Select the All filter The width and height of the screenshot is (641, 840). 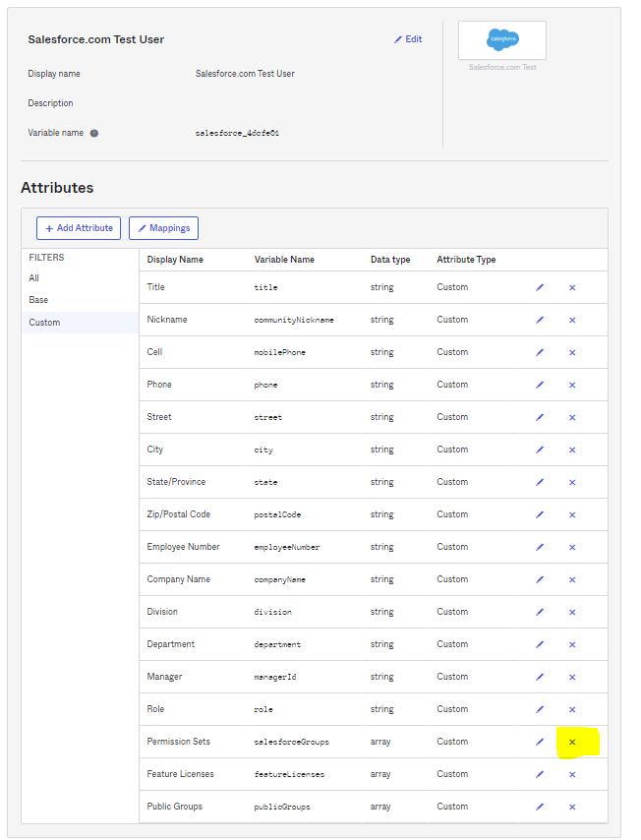coord(34,278)
